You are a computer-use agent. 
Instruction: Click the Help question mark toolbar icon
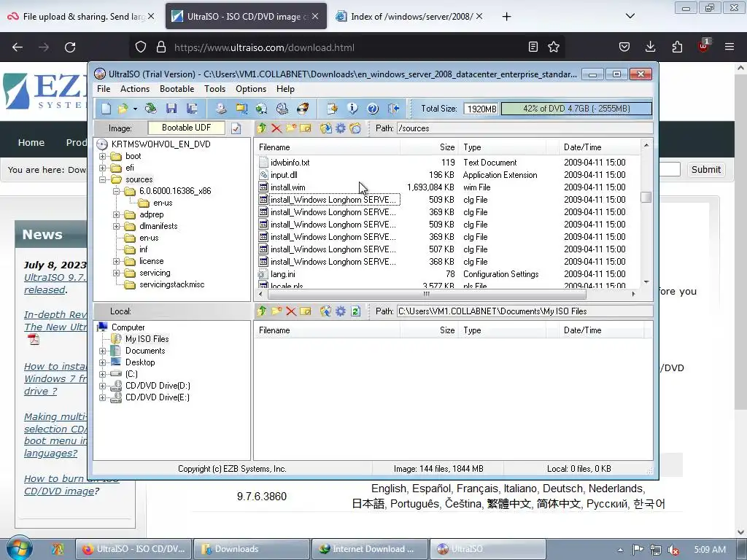click(373, 109)
